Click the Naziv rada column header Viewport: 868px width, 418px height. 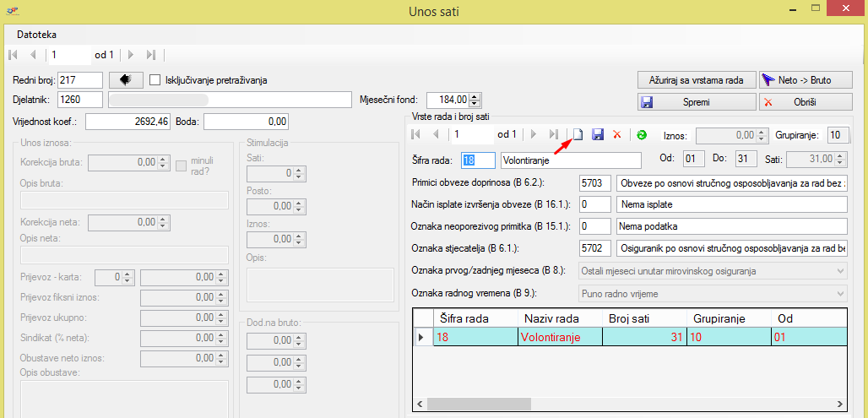click(551, 318)
